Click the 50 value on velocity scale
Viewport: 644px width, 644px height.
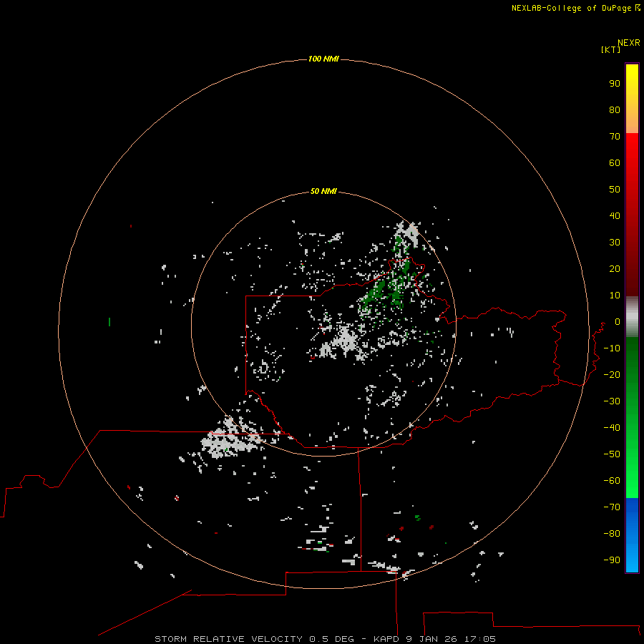pos(615,190)
